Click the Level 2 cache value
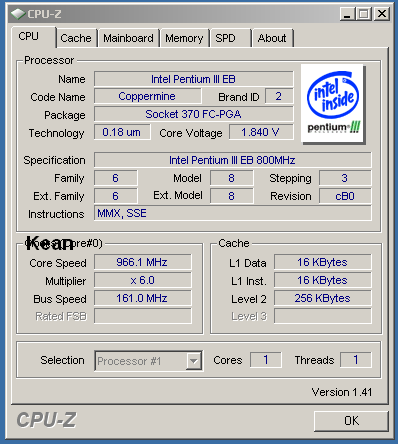Viewport: 398px width, 444px height. point(322,298)
